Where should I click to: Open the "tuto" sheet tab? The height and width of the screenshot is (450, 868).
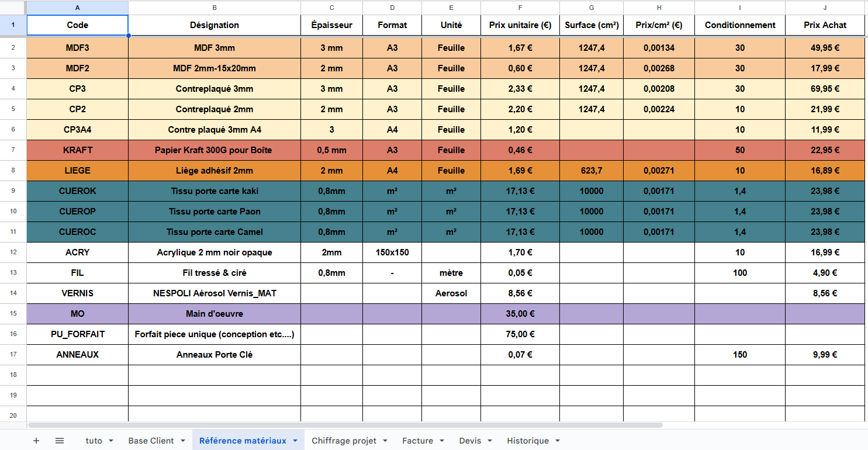(x=94, y=441)
